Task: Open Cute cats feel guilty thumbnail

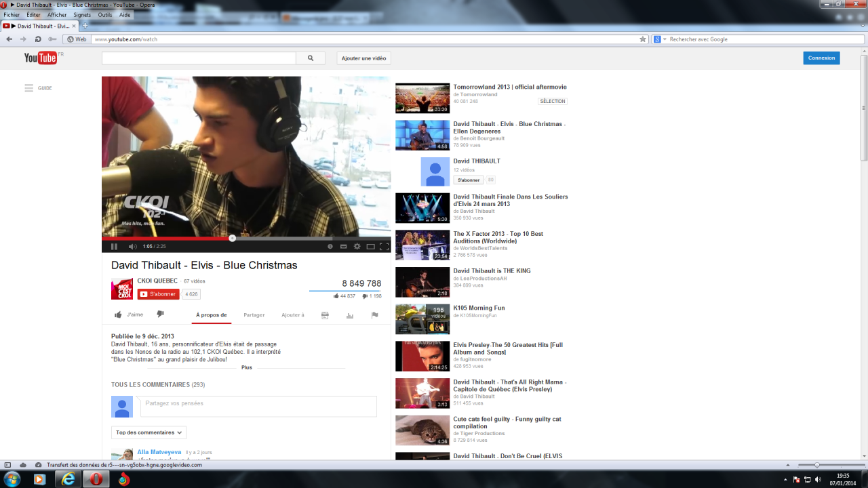Action: pyautogui.click(x=422, y=430)
